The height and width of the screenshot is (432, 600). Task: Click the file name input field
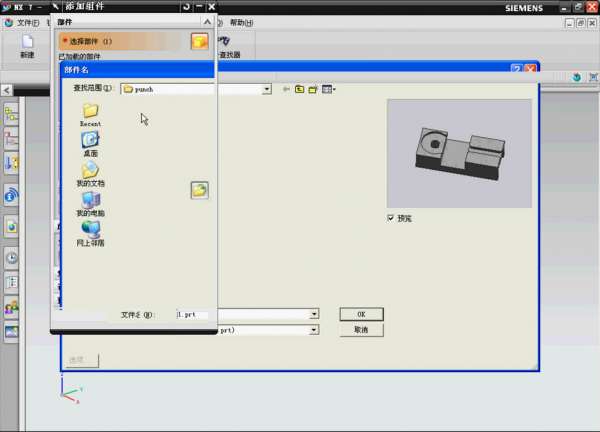click(x=245, y=314)
